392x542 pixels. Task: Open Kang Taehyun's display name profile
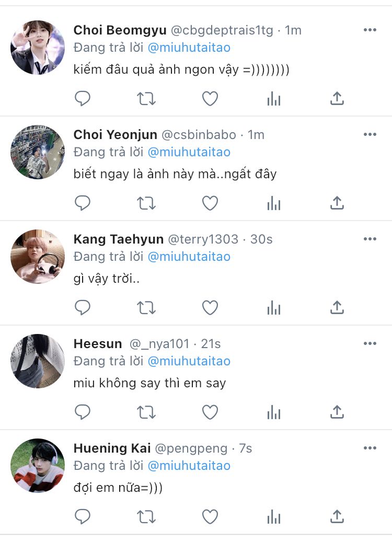(x=119, y=239)
